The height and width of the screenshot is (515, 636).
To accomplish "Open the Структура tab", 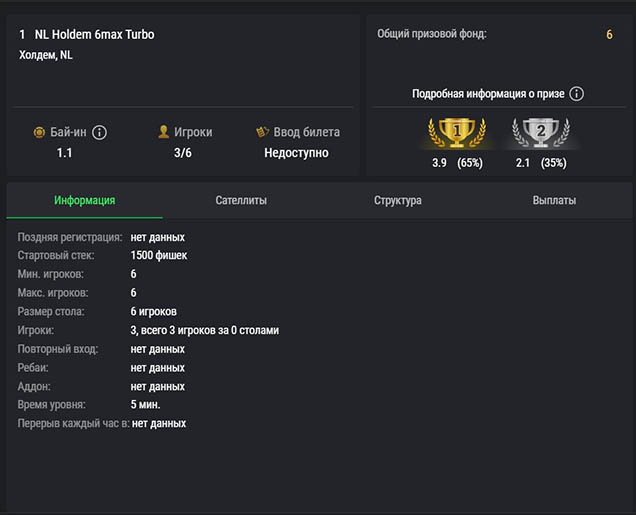I will (x=398, y=200).
